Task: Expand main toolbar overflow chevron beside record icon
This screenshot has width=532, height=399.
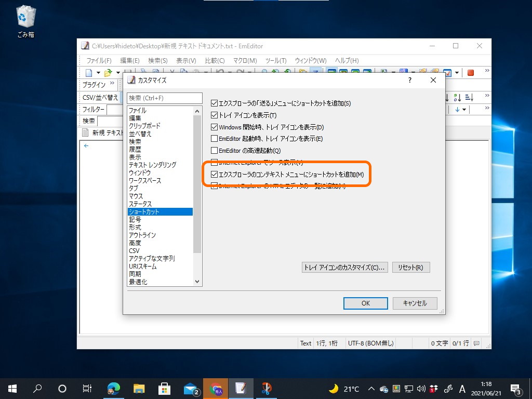Action: point(487,71)
